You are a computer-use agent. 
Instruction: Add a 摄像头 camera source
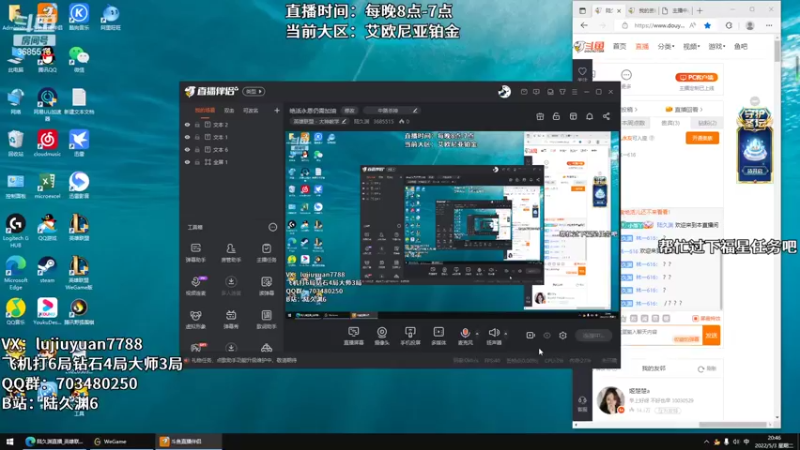382,336
